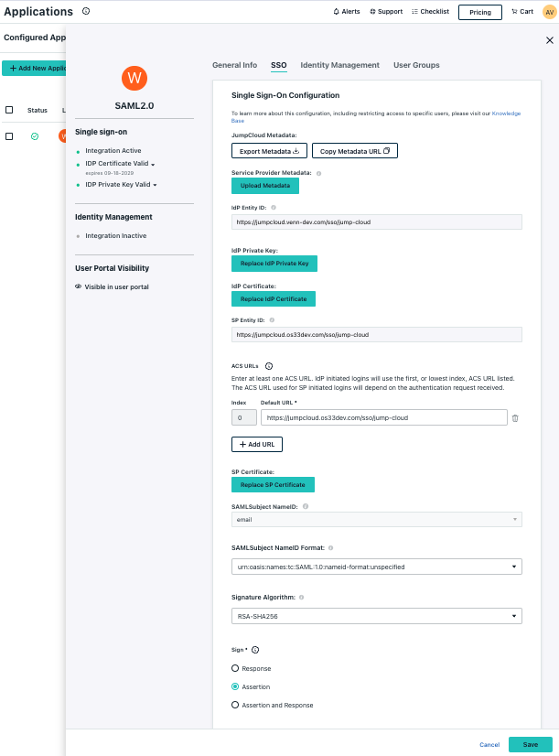
Task: Open the SAMLSubject NameID Format dropdown
Action: [x=376, y=567]
